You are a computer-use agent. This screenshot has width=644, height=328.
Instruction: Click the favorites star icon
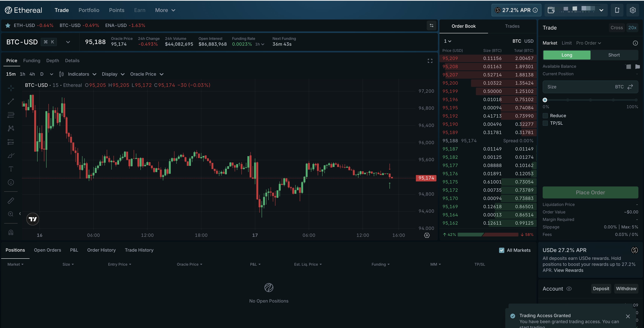[x=8, y=25]
